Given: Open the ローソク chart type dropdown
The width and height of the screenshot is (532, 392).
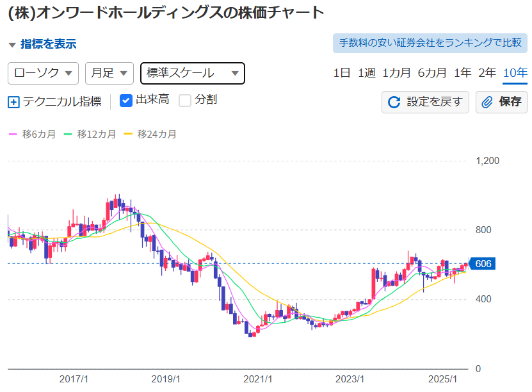Looking at the screenshot, I should [x=43, y=73].
